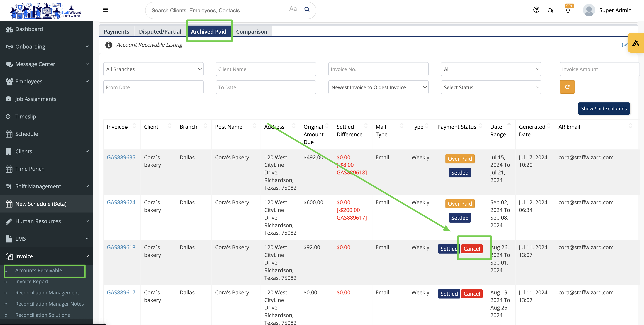Open the All Branches dropdown
This screenshot has height=325, width=644.
[153, 69]
